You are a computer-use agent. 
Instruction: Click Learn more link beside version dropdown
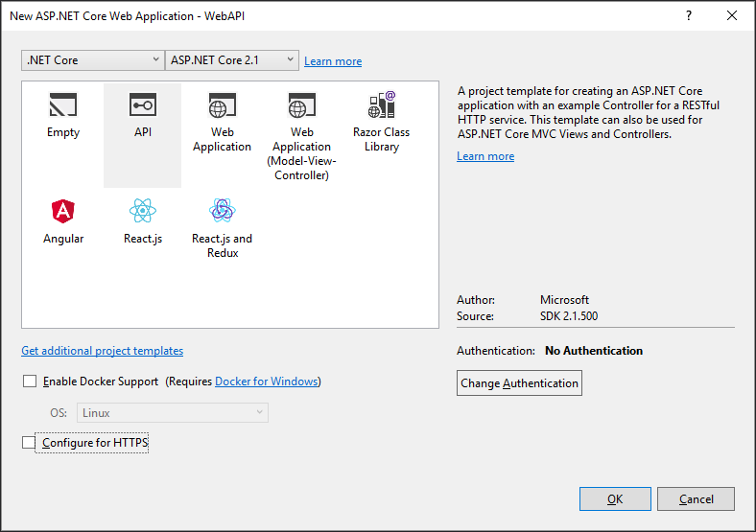pos(333,61)
